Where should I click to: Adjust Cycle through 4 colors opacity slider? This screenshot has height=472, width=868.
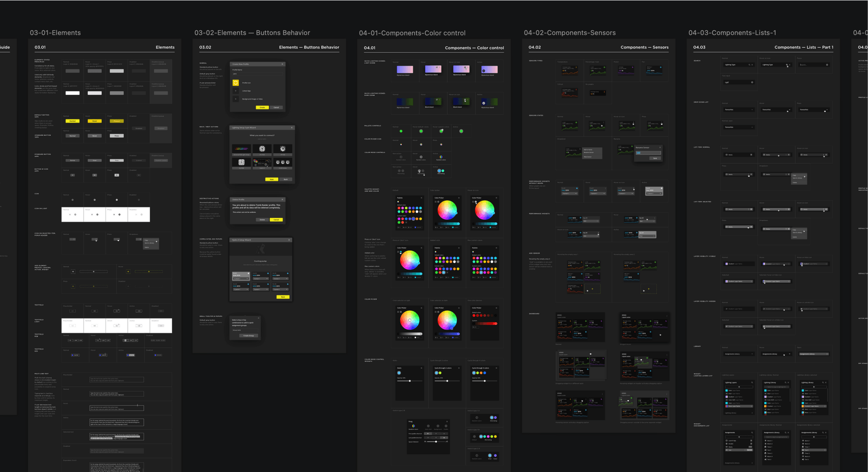pyautogui.click(x=484, y=381)
